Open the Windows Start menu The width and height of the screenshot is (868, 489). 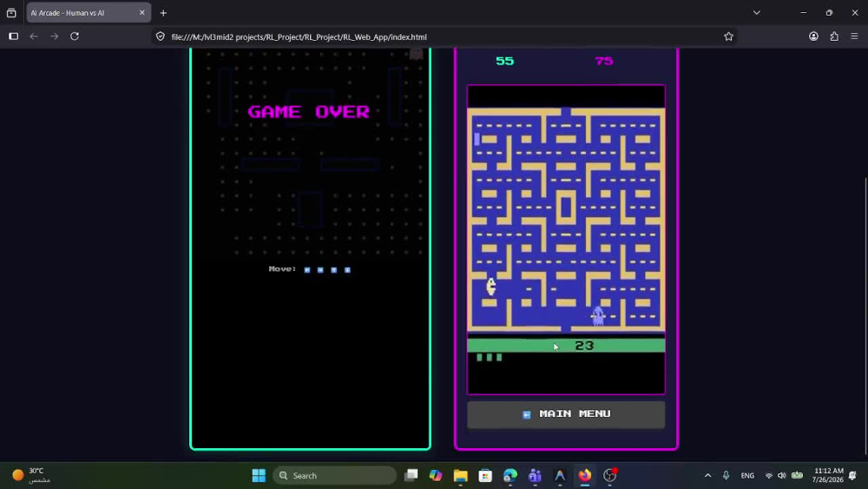click(x=259, y=475)
